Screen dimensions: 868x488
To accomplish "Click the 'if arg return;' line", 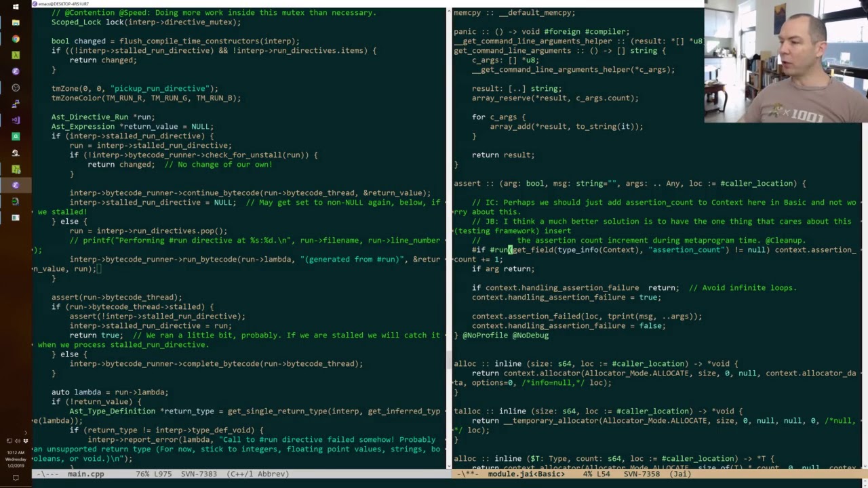I will pos(503,268).
